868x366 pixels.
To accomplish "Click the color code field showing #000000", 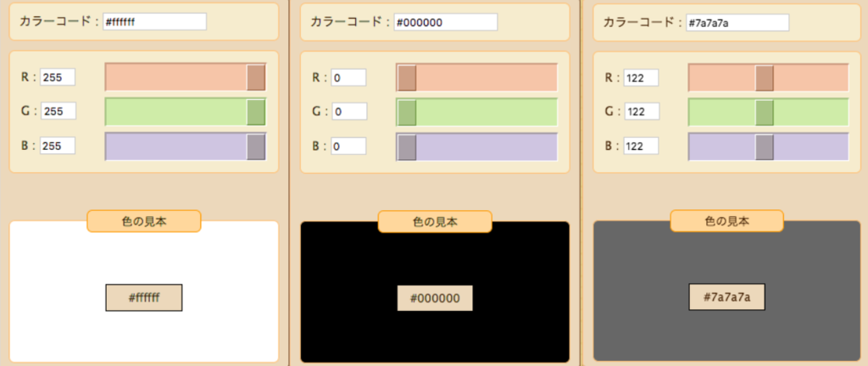I will 446,22.
